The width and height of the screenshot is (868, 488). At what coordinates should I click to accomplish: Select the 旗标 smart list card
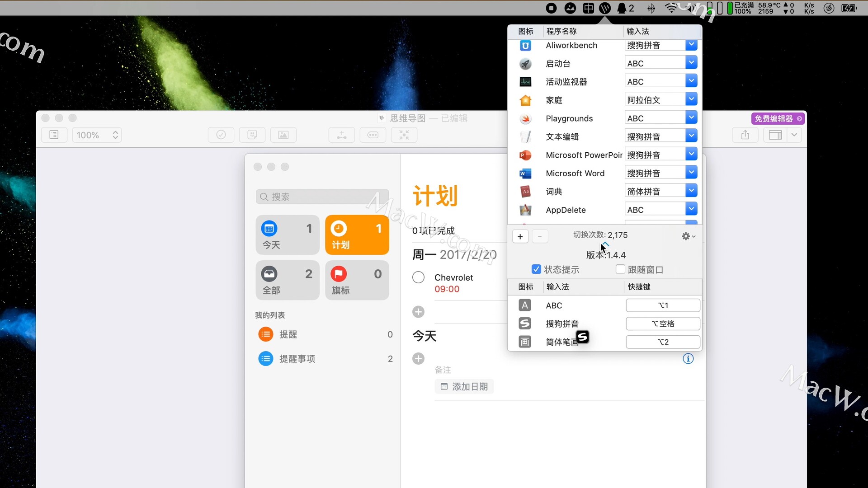pos(357,281)
